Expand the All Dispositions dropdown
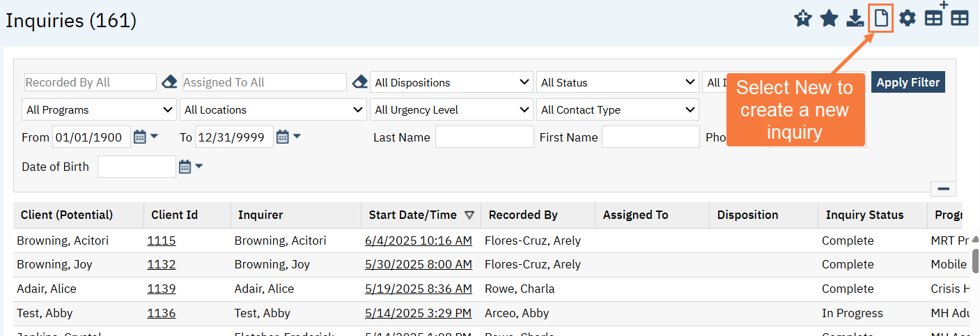Screen dimensions: 980x336 [x=452, y=82]
